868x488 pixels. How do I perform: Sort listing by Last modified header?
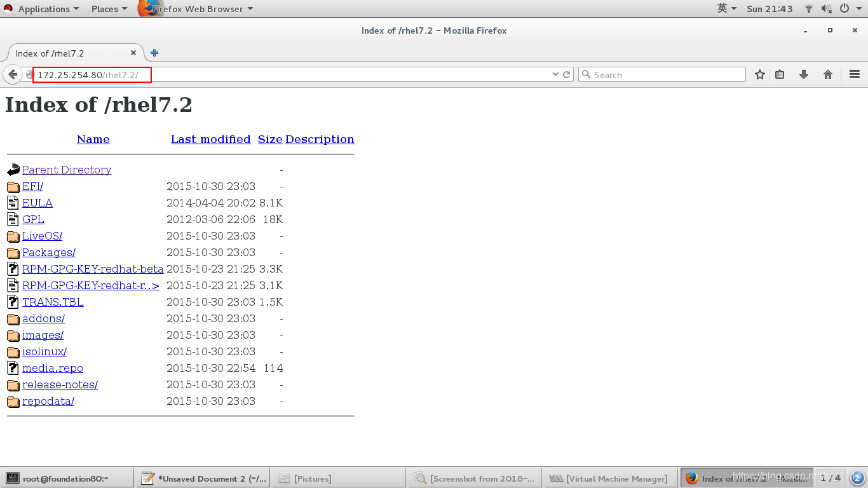click(211, 139)
